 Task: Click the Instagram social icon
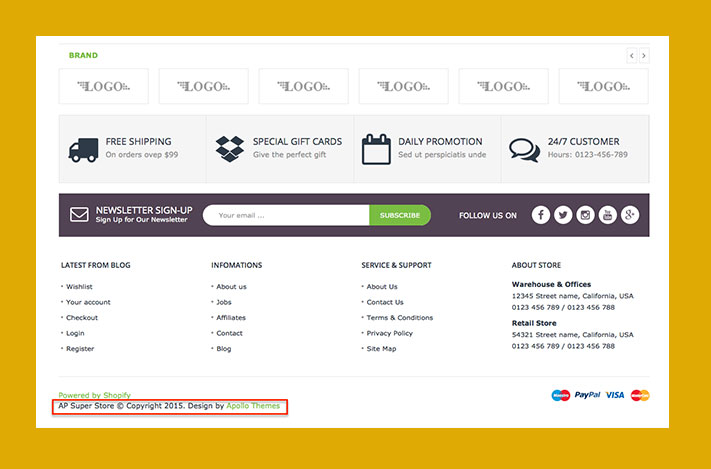point(585,215)
